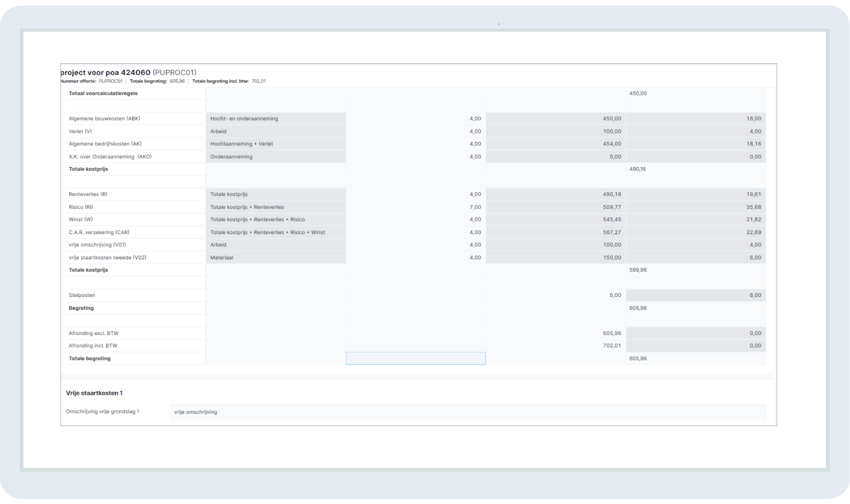This screenshot has width=850, height=504.
Task: Click 'Afronding excl. BTW' label
Action: coord(93,333)
